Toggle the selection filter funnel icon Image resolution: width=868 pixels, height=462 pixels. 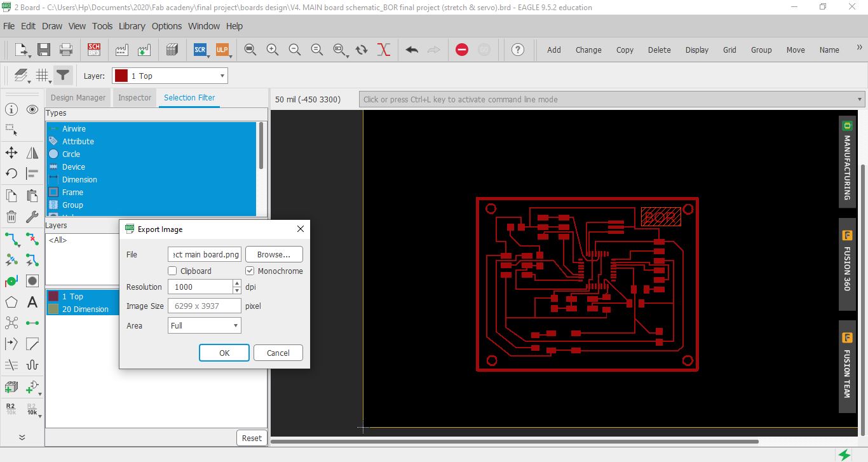coord(62,76)
